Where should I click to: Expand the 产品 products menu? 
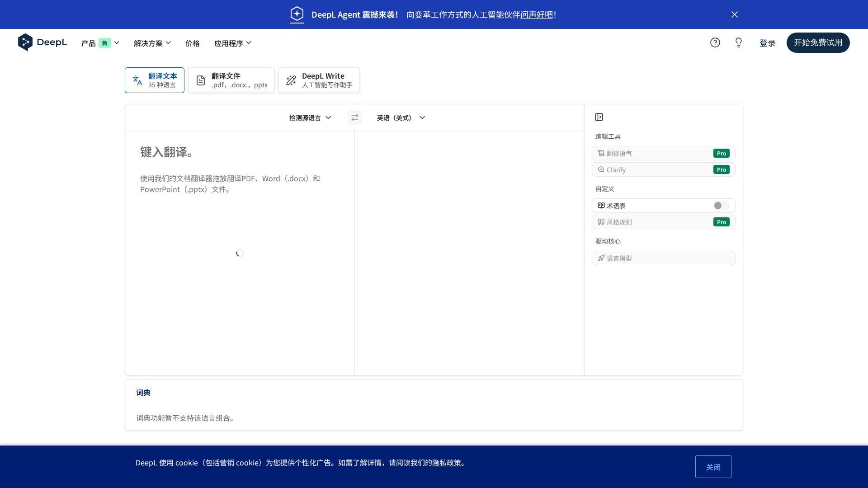pyautogui.click(x=100, y=43)
